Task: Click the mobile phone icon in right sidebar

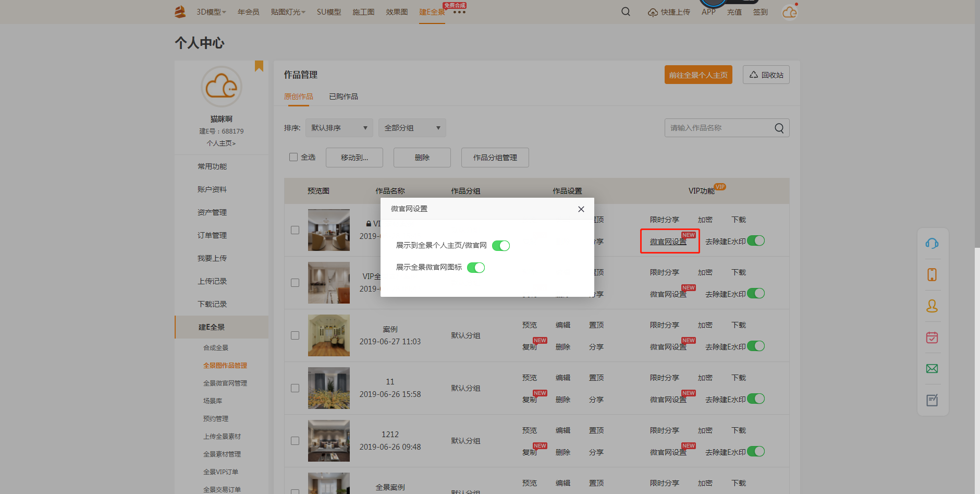Action: (932, 275)
